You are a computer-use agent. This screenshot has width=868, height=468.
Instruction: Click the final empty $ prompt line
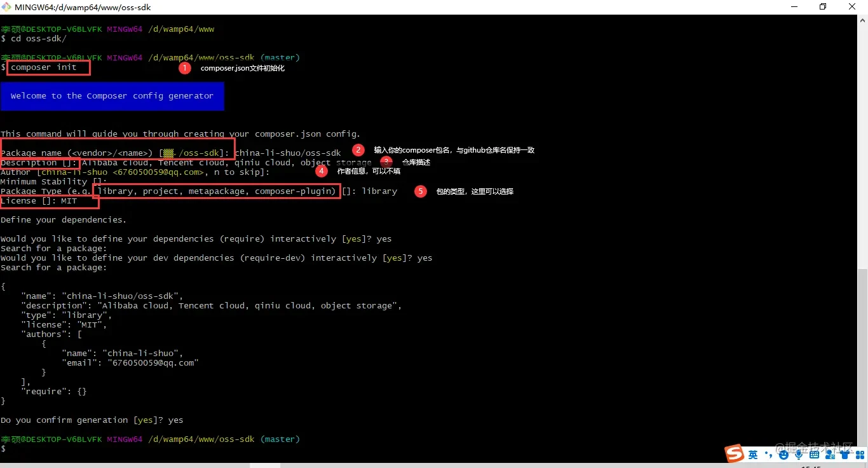click(x=4, y=449)
